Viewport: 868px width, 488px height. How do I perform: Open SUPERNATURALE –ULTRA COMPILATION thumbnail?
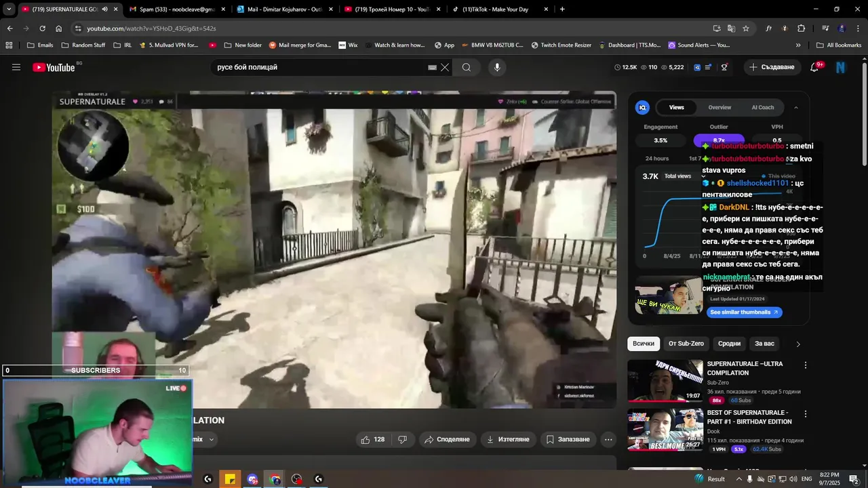[665, 381]
